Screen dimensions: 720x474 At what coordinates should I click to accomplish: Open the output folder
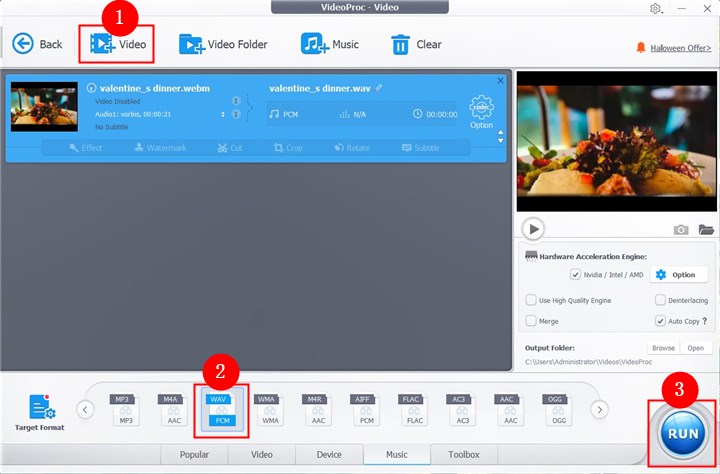tap(696, 348)
